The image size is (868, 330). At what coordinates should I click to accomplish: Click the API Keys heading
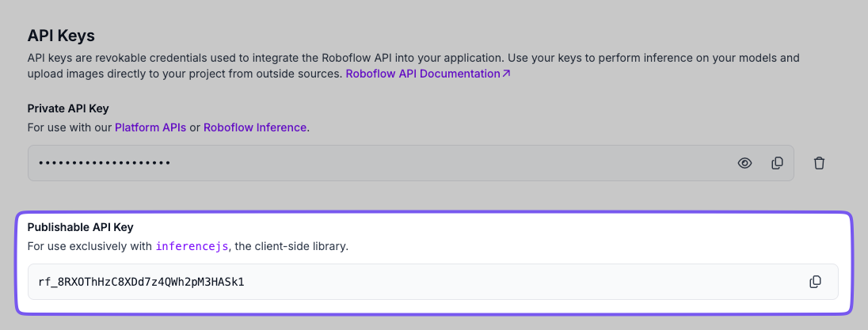(x=61, y=36)
